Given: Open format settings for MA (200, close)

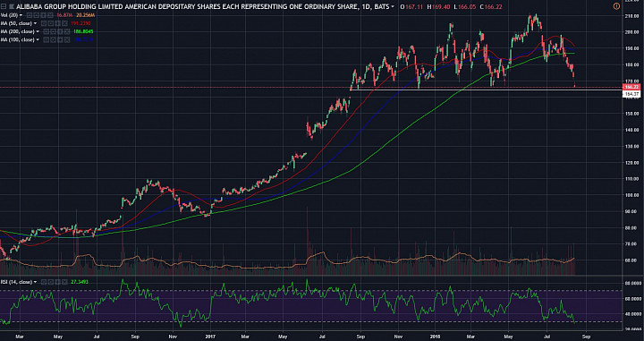Looking at the screenshot, I should click(53, 31).
